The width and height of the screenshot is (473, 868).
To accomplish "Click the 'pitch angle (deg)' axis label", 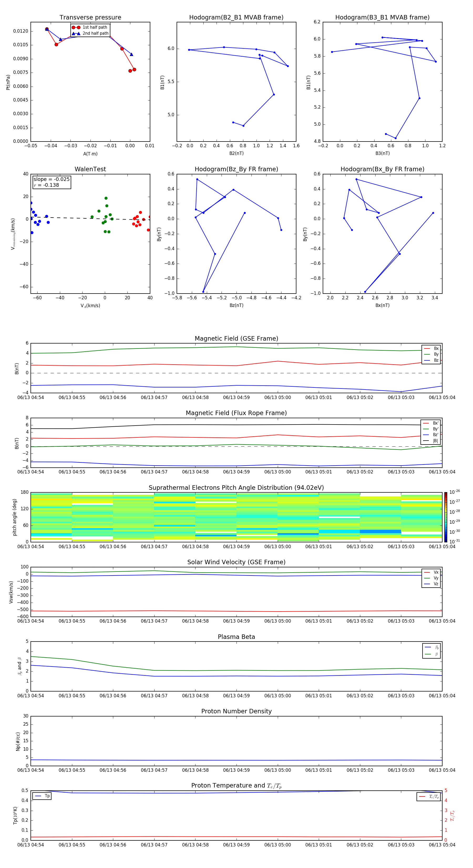I will click(x=14, y=517).
